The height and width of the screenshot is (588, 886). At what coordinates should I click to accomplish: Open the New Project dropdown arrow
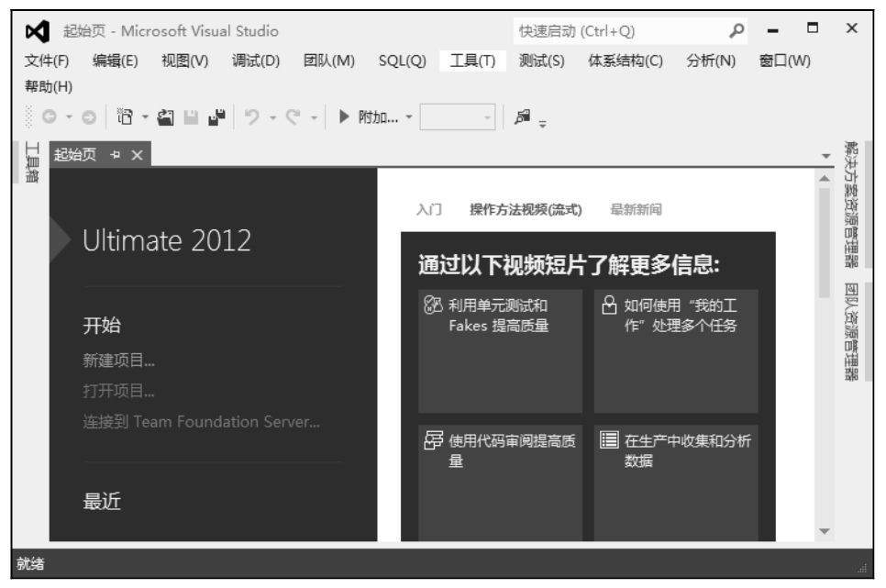(145, 117)
